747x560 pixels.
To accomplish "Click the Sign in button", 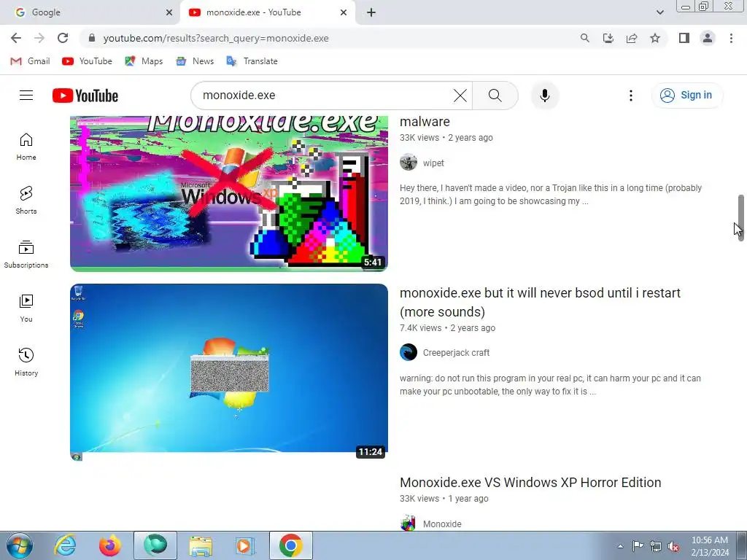I will click(x=687, y=96).
